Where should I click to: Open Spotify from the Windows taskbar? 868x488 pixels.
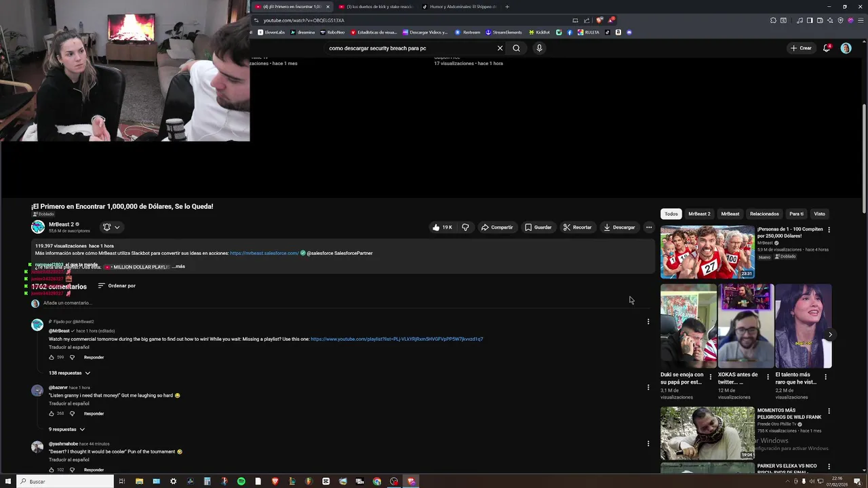(241, 481)
